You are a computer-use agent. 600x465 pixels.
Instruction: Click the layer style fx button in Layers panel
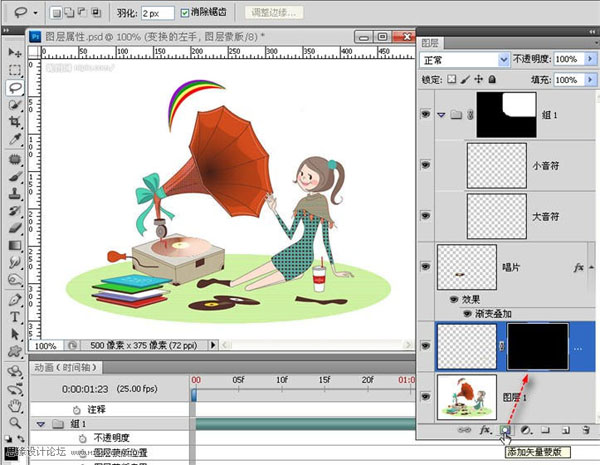[x=485, y=430]
